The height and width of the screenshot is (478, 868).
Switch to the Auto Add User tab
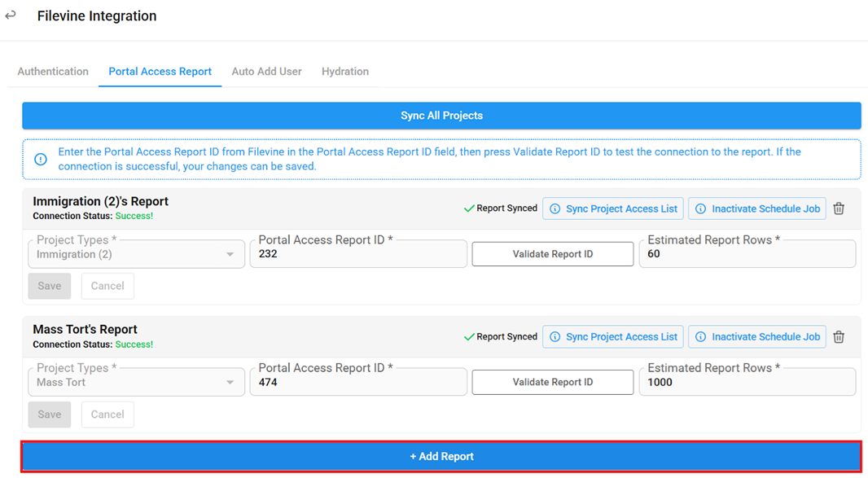coord(267,72)
